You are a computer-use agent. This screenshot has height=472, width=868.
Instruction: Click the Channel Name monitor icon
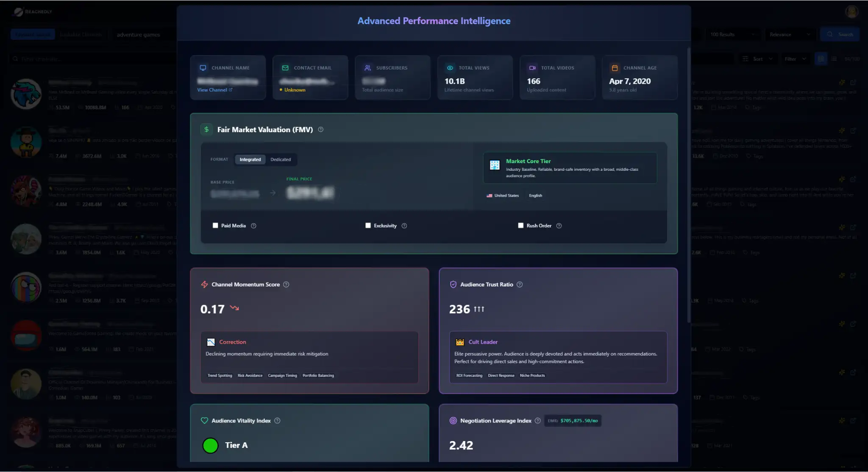point(203,68)
